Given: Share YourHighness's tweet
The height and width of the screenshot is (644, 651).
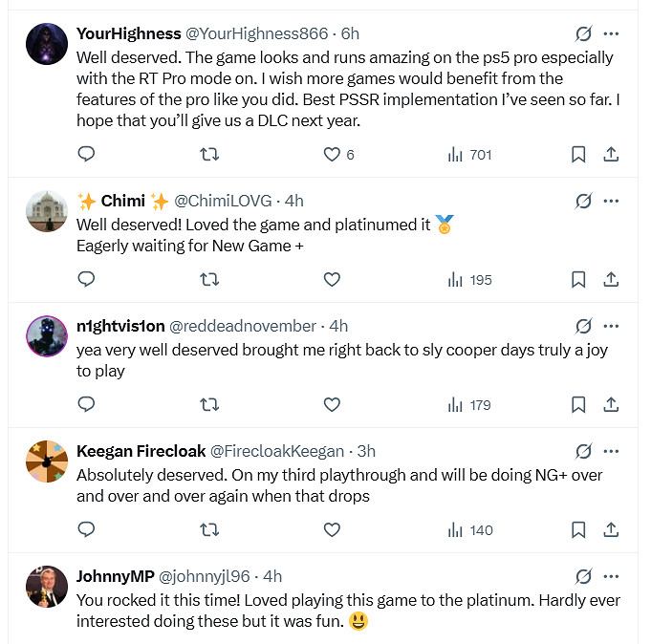Looking at the screenshot, I should (x=611, y=154).
